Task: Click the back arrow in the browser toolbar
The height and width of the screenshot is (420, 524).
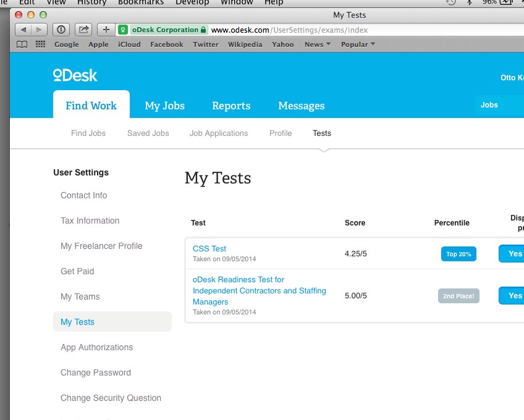Action: tap(22, 29)
